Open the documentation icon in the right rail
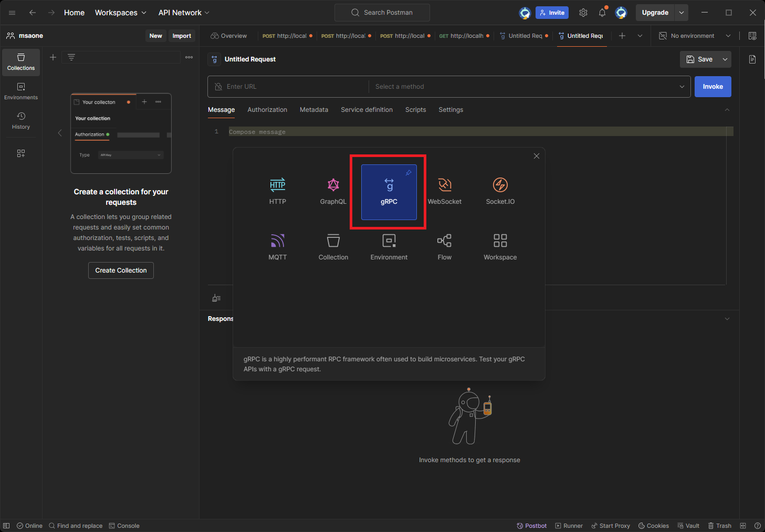The width and height of the screenshot is (765, 532). point(752,59)
